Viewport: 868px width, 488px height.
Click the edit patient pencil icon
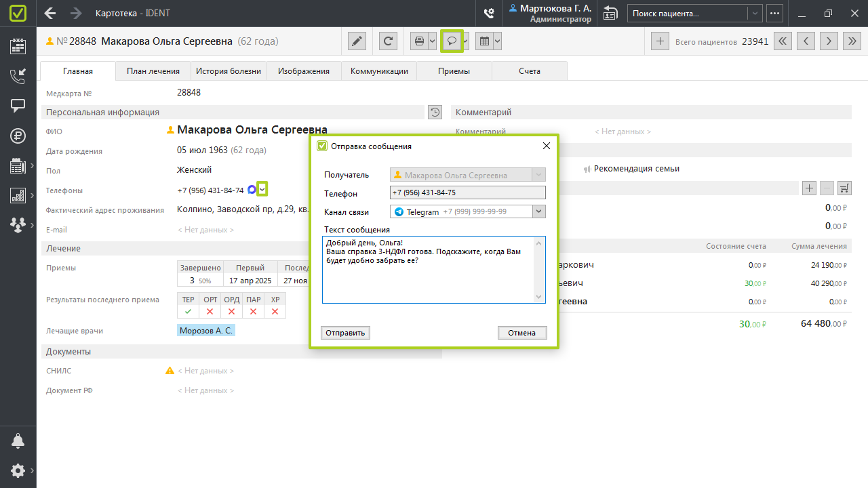[357, 41]
